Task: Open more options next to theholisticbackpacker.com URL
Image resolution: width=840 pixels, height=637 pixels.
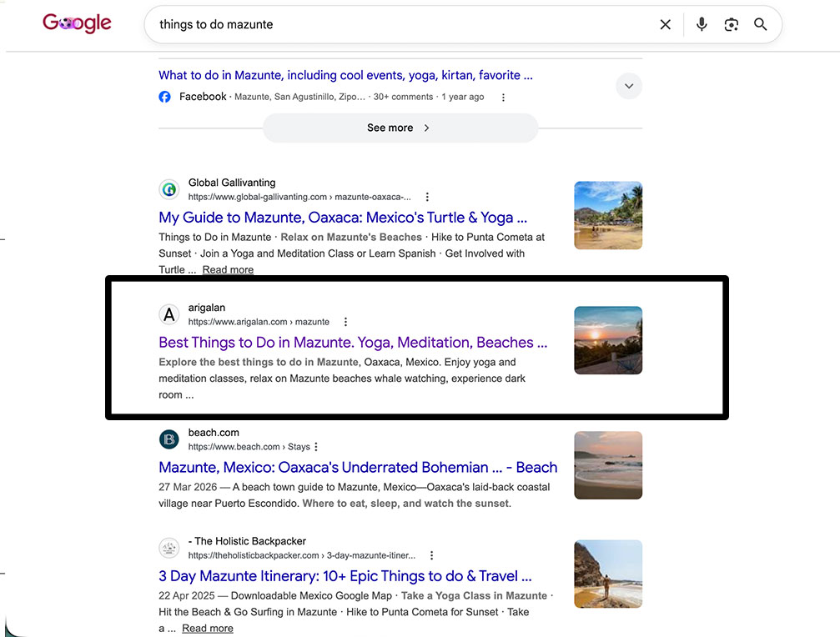Action: (x=431, y=555)
